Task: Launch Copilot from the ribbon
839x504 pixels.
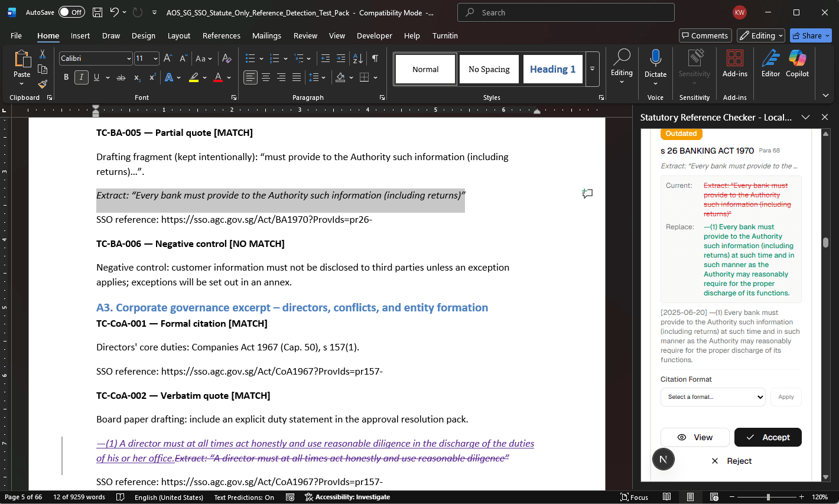Action: click(x=797, y=63)
